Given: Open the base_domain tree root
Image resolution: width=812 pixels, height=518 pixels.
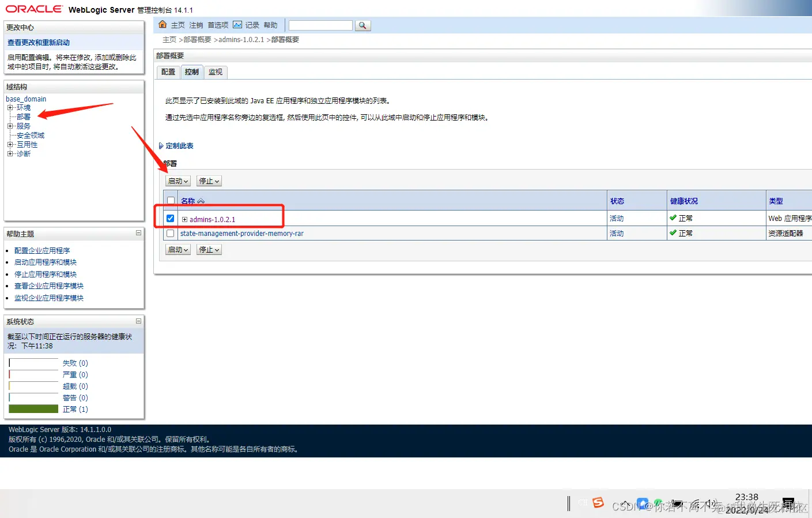Looking at the screenshot, I should [x=26, y=99].
